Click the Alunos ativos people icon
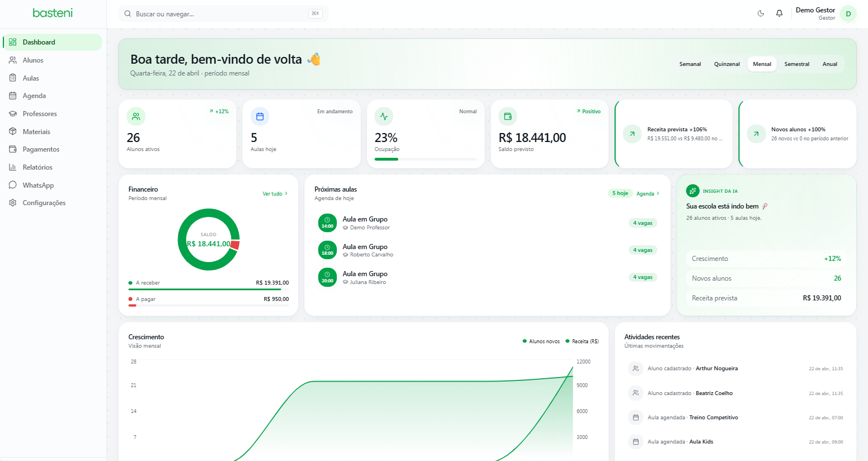The image size is (868, 461). coord(136,117)
